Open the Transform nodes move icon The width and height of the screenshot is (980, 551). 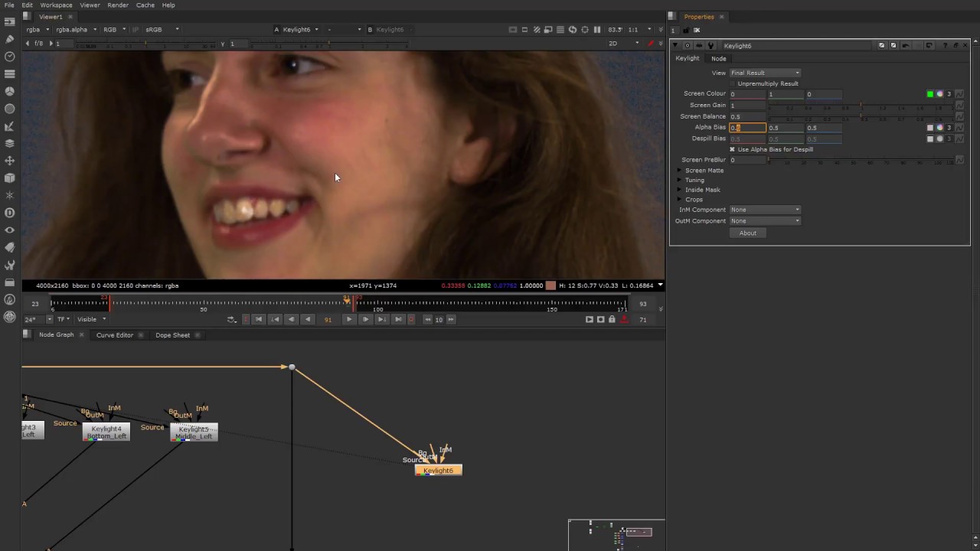click(9, 161)
